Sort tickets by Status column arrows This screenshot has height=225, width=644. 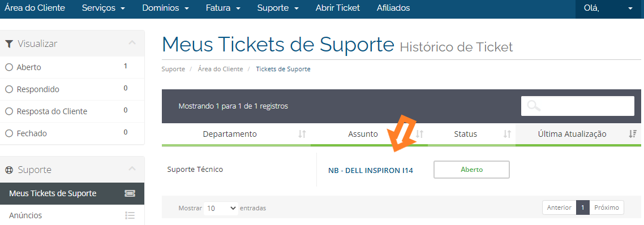(x=507, y=134)
